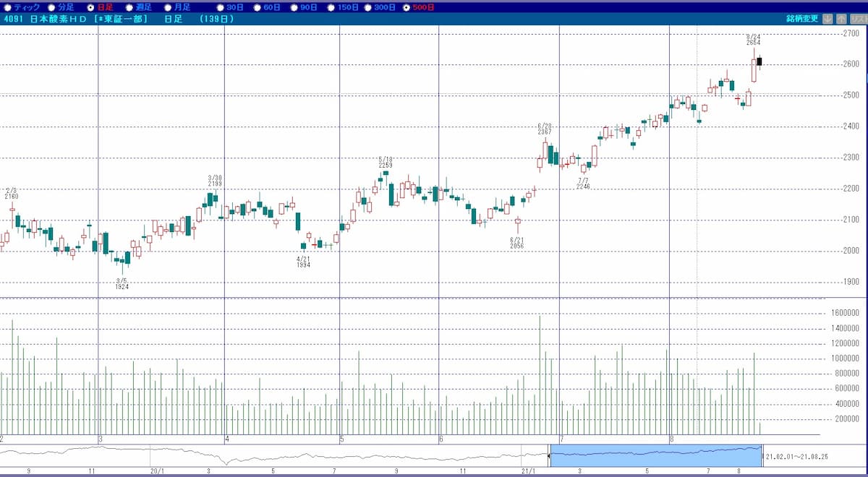Select the 150日 period radio button
The image size is (868, 477).
click(x=331, y=7)
